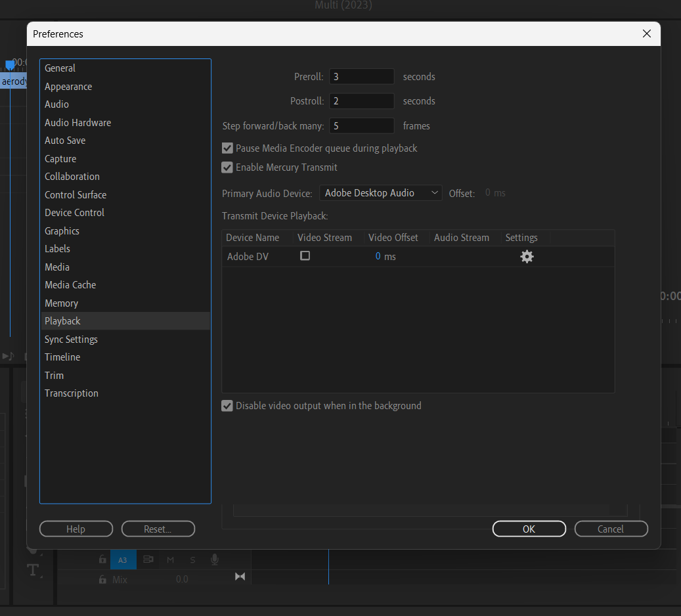This screenshot has height=616, width=681.
Task: Enable Video Stream for Adobe DV
Action: 305,256
